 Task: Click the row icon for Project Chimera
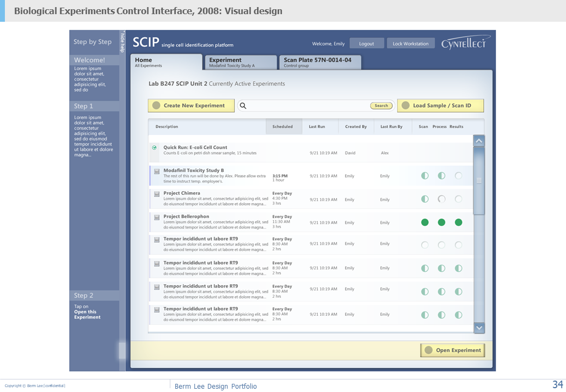tap(157, 194)
